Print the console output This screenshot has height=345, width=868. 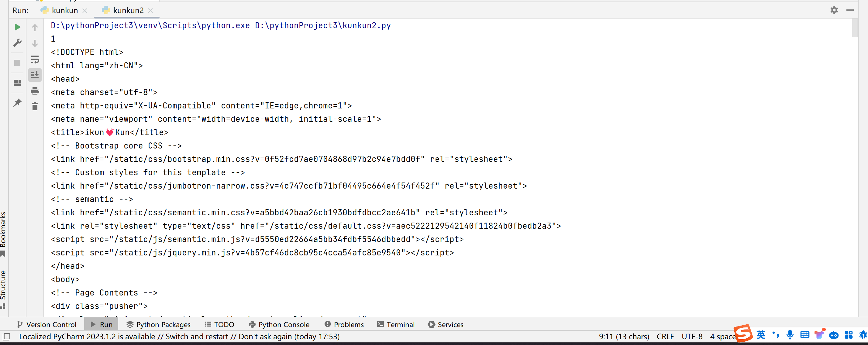coord(35,91)
